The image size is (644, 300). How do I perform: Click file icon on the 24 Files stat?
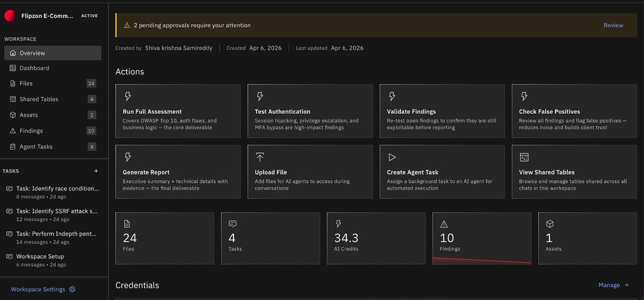(127, 224)
